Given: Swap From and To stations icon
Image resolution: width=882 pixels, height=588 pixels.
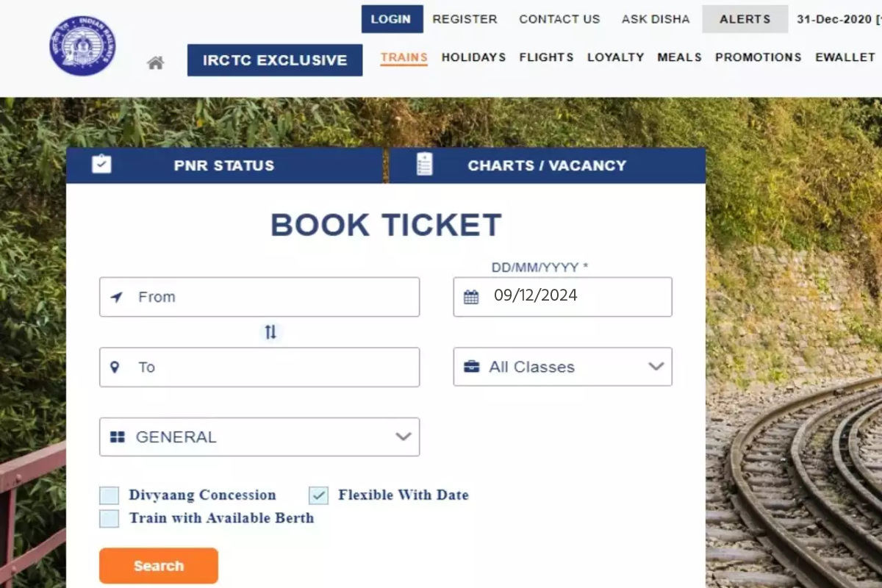Looking at the screenshot, I should (x=270, y=332).
